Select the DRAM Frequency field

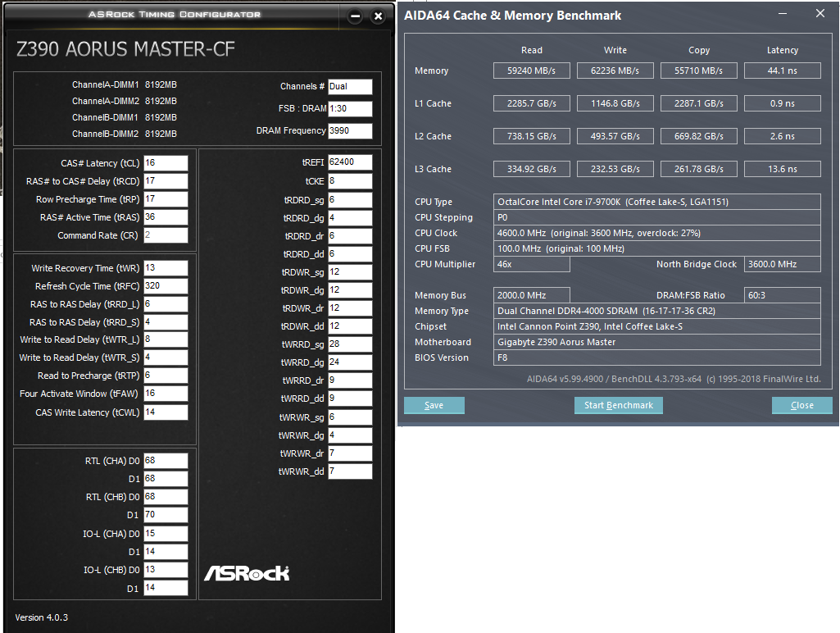point(351,130)
